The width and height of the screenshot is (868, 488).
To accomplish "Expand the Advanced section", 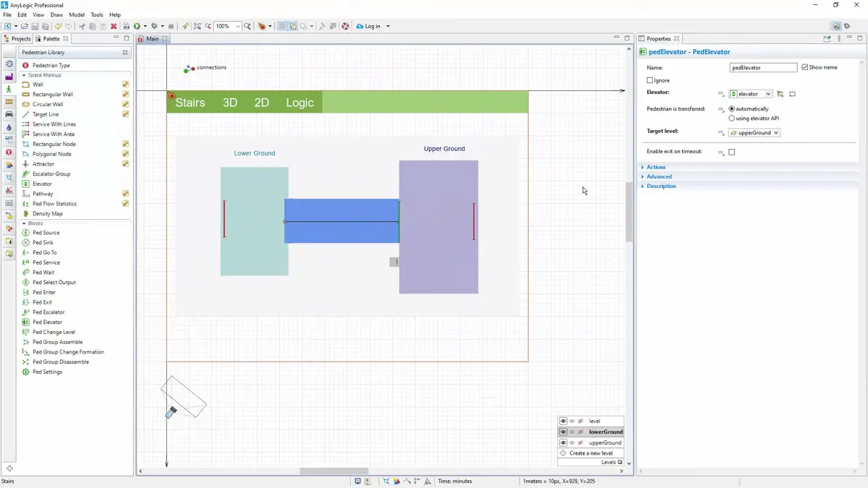I will tap(658, 176).
